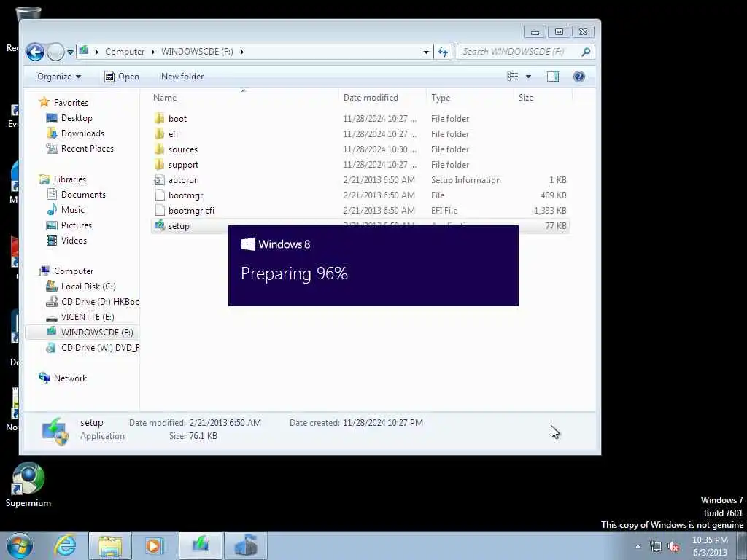Open Downloads under Favorites

(83, 133)
